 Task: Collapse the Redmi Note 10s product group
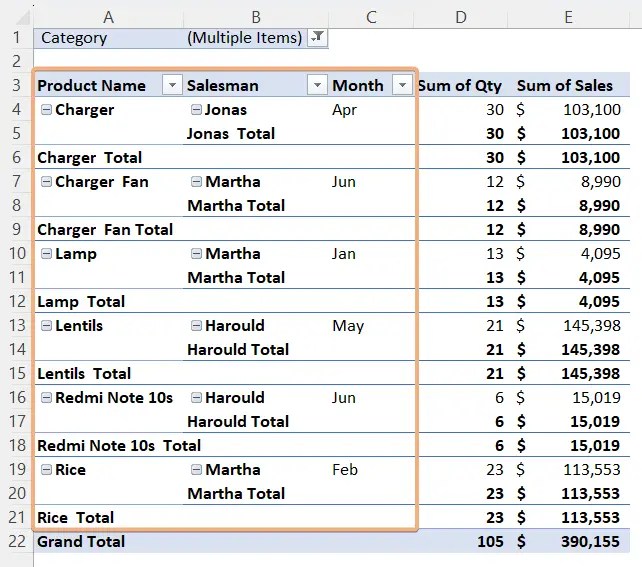46,398
